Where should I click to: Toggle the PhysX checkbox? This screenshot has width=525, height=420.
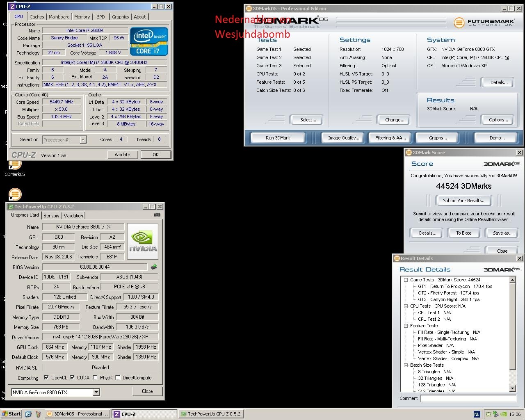[x=95, y=378]
